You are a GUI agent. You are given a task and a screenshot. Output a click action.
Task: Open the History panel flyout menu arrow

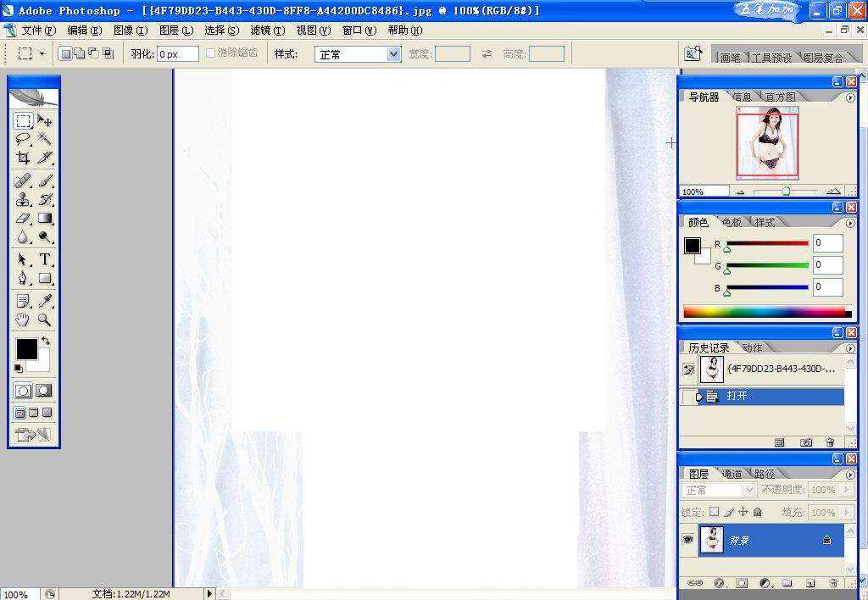click(x=850, y=347)
